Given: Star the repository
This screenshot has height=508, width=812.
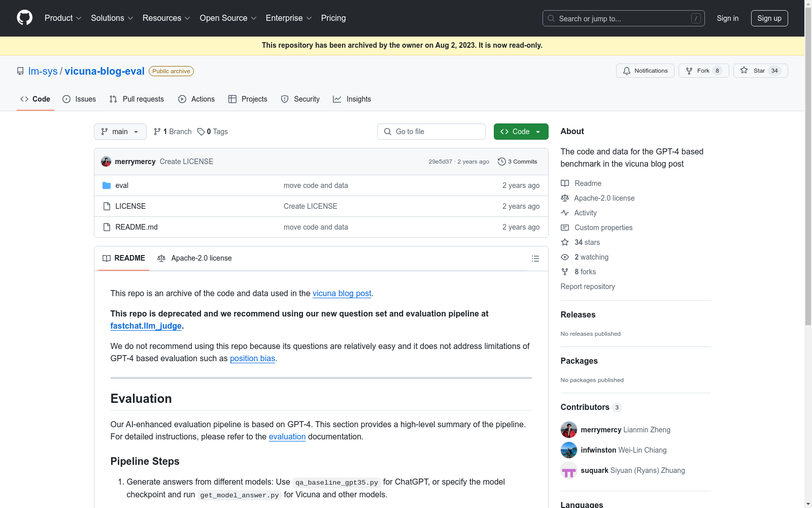Looking at the screenshot, I should (x=760, y=71).
